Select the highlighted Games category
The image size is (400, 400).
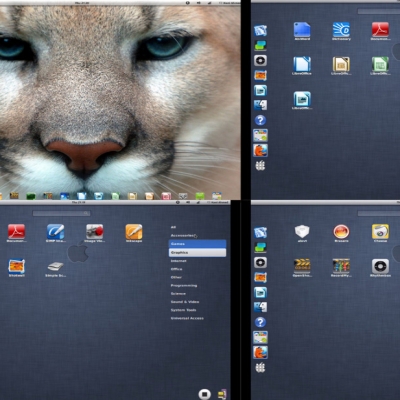pos(197,244)
